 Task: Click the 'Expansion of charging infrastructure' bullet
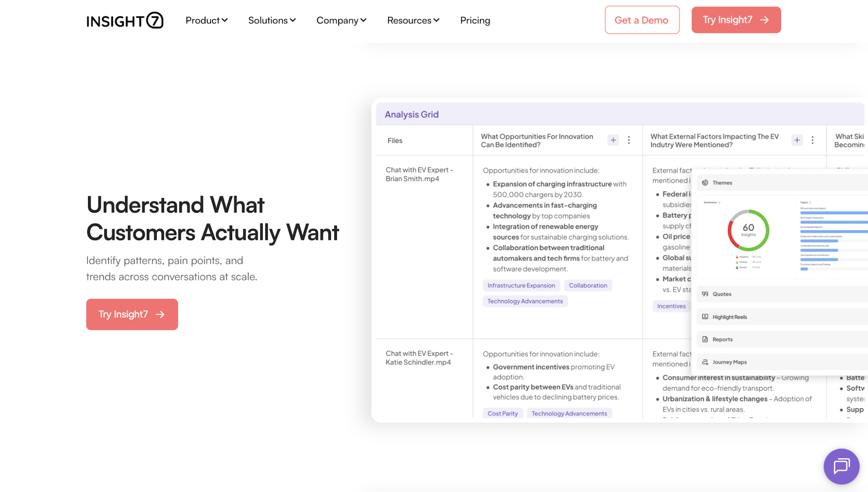click(x=559, y=189)
